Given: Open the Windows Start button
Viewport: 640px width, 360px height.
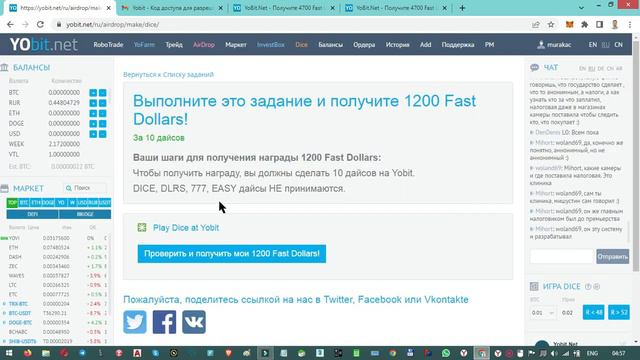Looking at the screenshot, I should (x=9, y=353).
